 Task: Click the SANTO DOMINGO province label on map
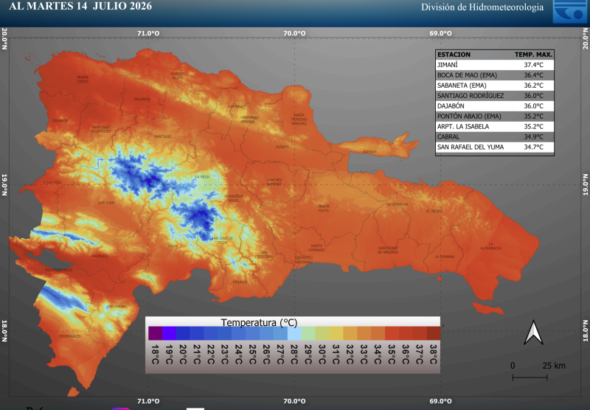(x=316, y=248)
